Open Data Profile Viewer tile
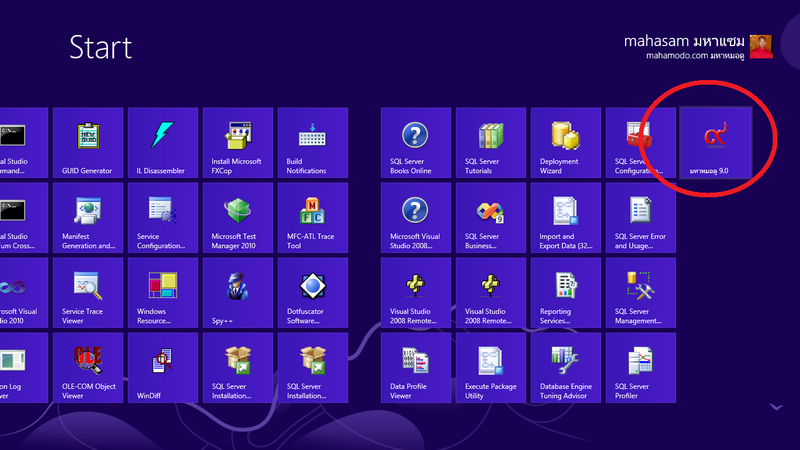Viewport: 800px width, 450px height. pyautogui.click(x=416, y=368)
